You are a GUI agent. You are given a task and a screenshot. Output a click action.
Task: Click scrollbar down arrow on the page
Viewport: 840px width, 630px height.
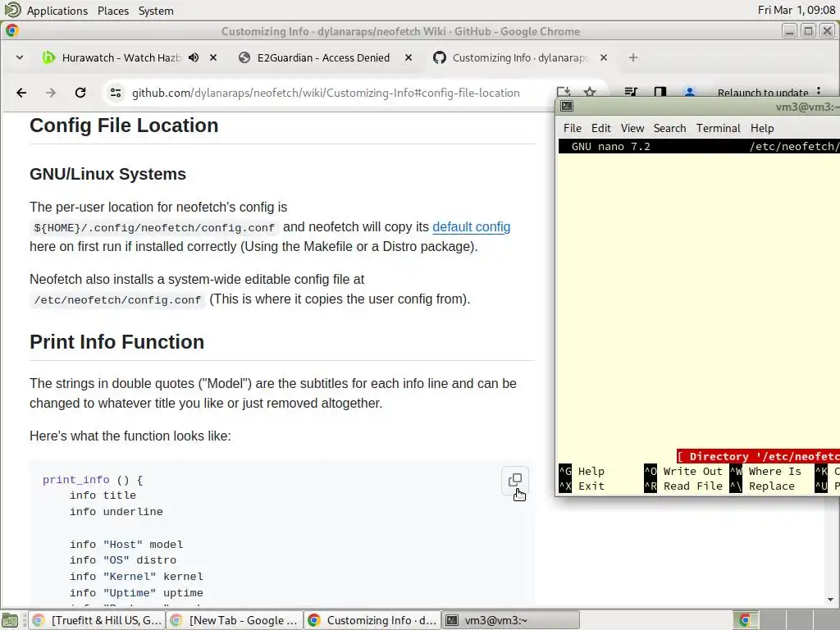coord(830,600)
